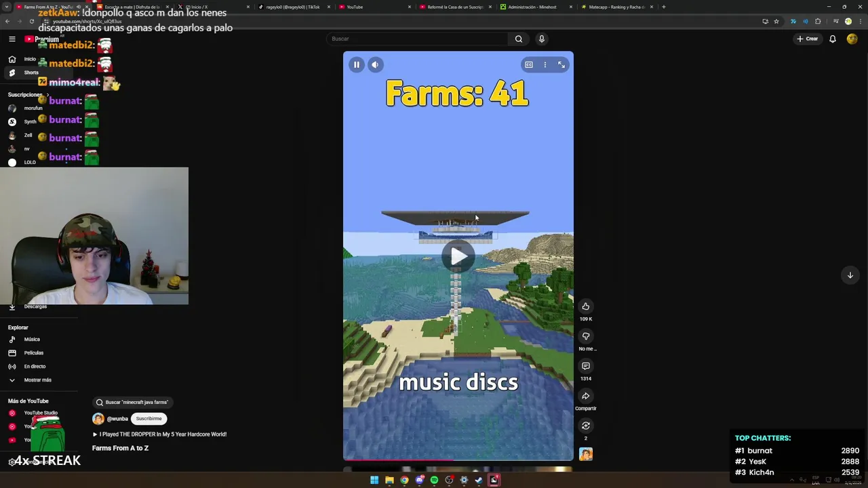The image size is (868, 488).
Task: Expand Suscripciones section
Action: coord(28,95)
